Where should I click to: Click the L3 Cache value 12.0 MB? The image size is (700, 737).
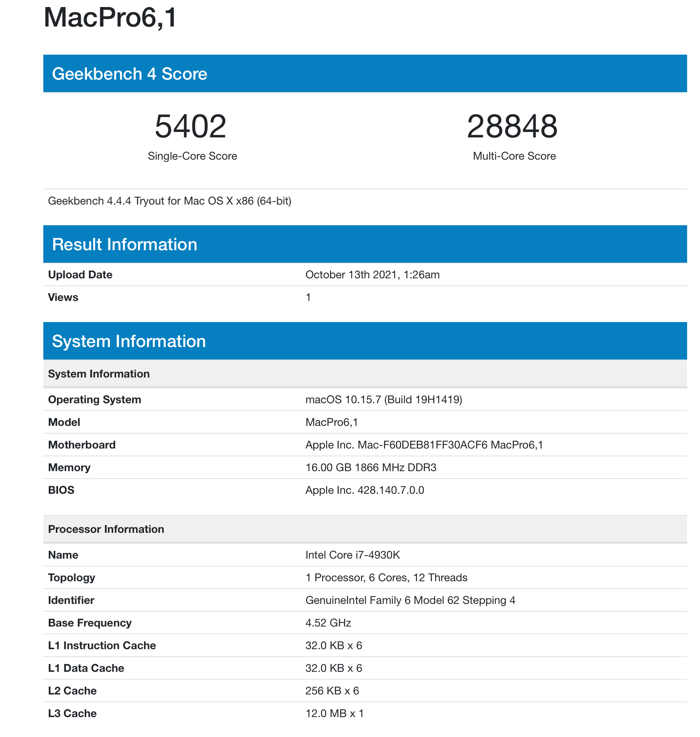click(x=334, y=714)
